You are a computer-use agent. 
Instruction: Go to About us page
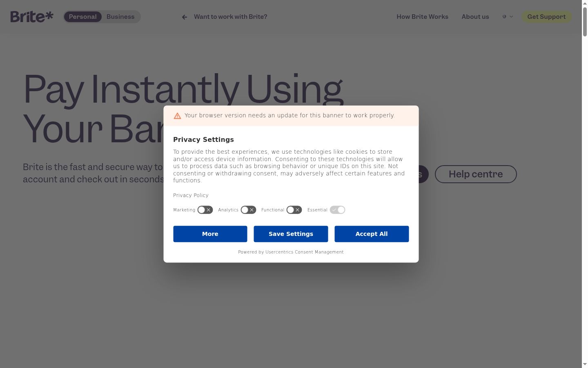point(475,17)
